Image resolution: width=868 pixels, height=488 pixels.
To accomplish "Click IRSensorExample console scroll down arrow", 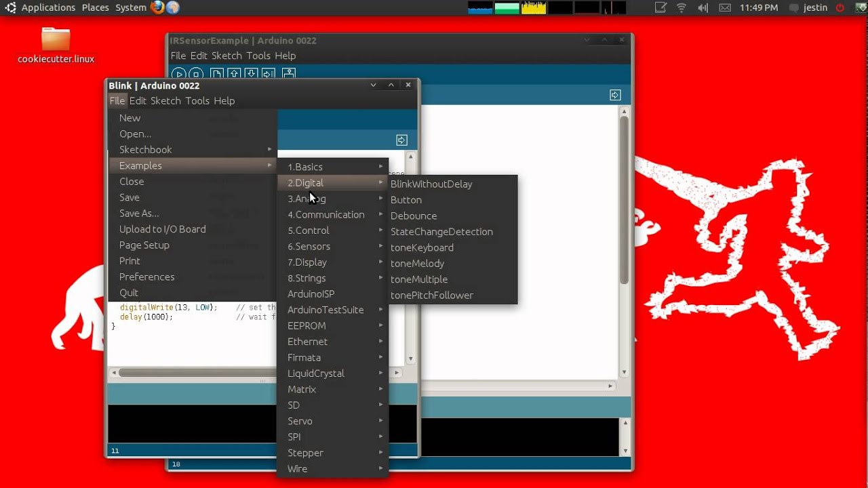I will click(624, 451).
